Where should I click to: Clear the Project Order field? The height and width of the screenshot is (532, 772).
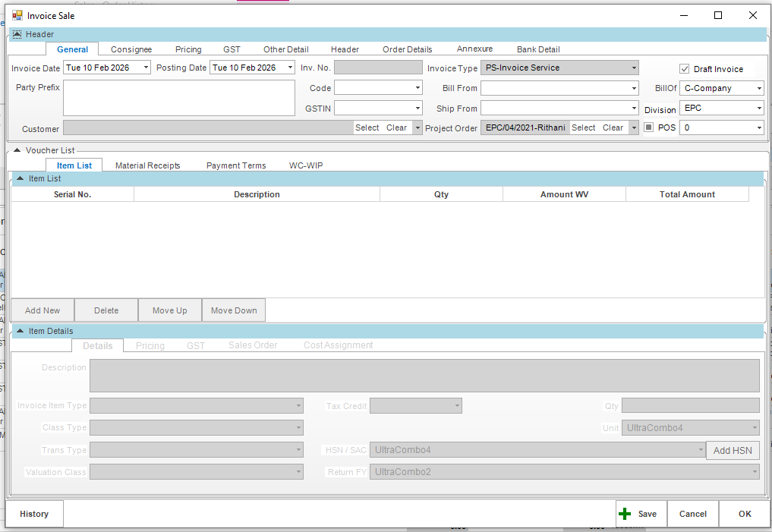613,128
